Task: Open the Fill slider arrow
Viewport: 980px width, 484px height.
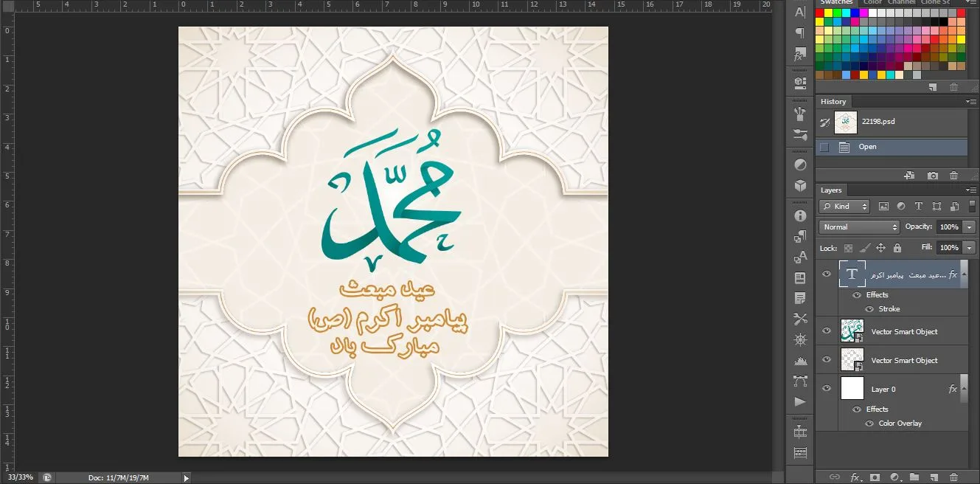Action: pos(970,248)
